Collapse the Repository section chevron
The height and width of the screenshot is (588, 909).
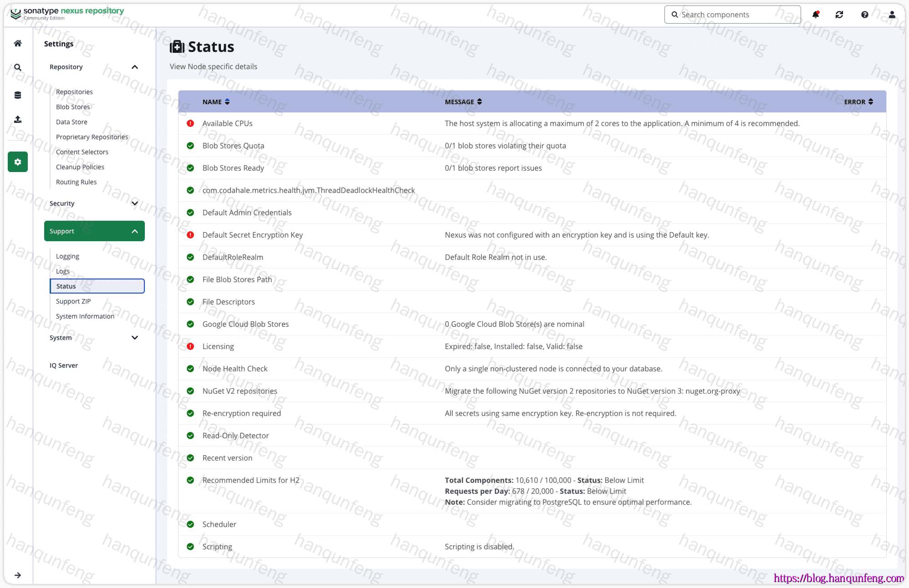point(135,67)
